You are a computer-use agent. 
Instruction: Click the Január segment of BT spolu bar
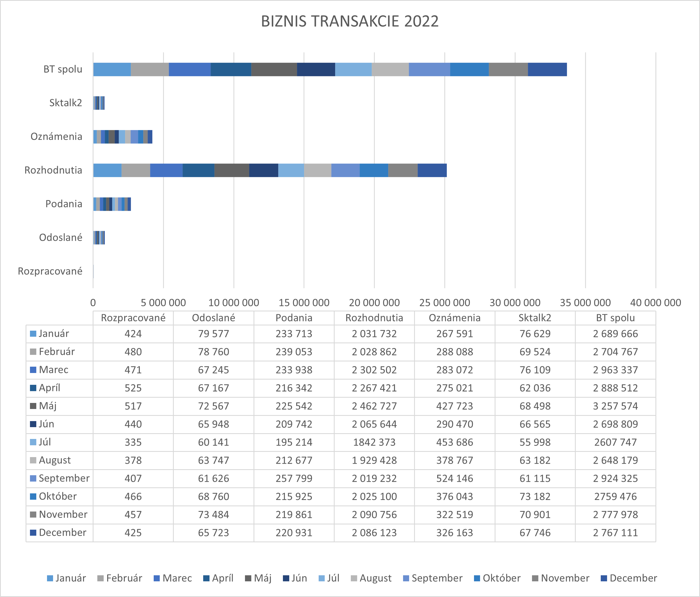pyautogui.click(x=112, y=69)
